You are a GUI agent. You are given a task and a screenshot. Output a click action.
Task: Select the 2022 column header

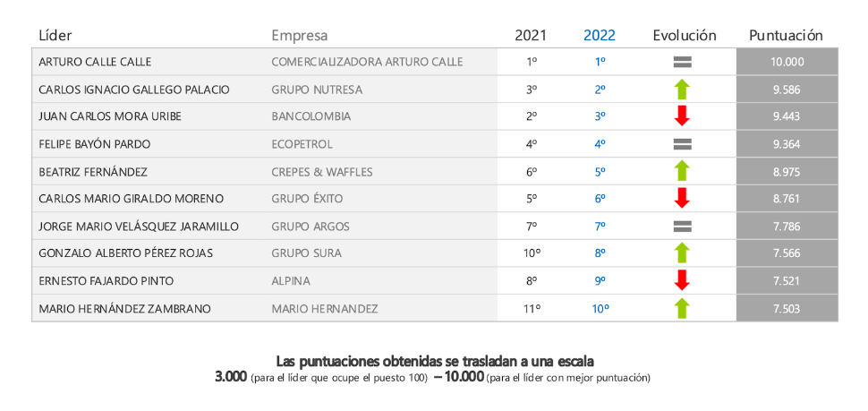(x=600, y=36)
